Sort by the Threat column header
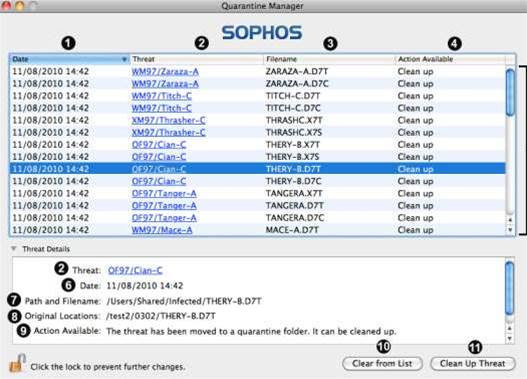This screenshot has width=527, height=379. coord(197,59)
